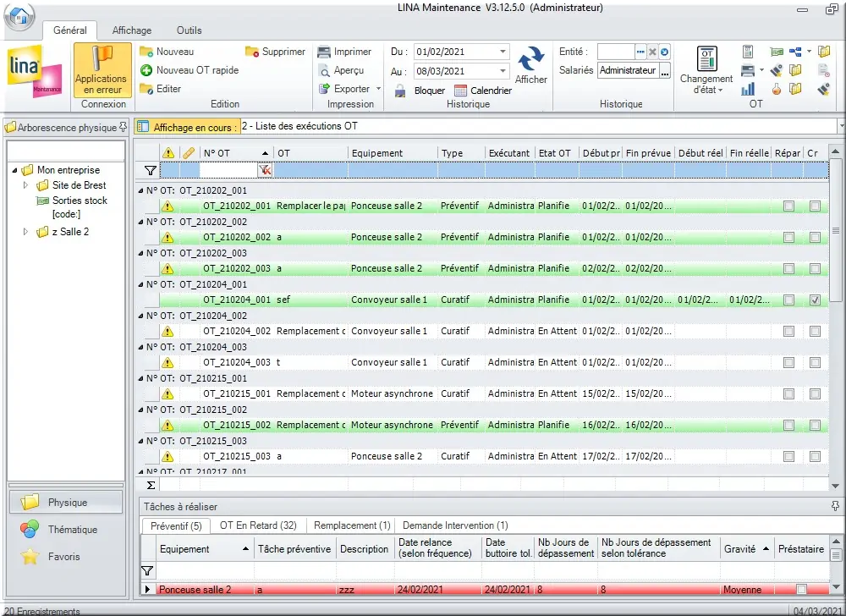Open the Du date dropdown
The width and height of the screenshot is (846, 616).
503,52
